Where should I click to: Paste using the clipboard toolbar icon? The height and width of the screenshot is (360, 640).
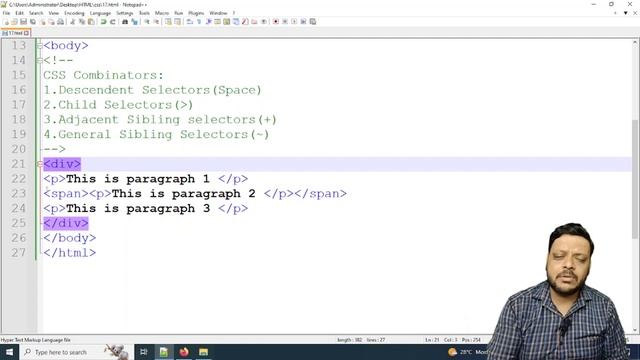pyautogui.click(x=91, y=22)
